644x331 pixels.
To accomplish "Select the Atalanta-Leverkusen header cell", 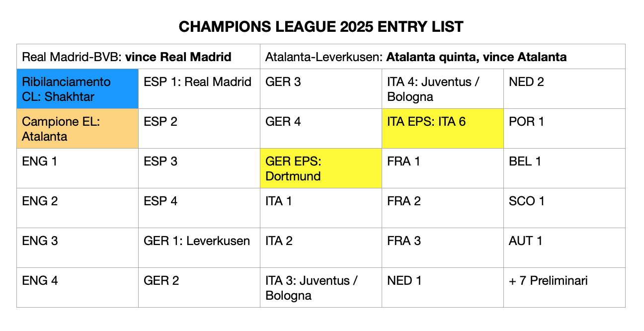I will tap(443, 57).
